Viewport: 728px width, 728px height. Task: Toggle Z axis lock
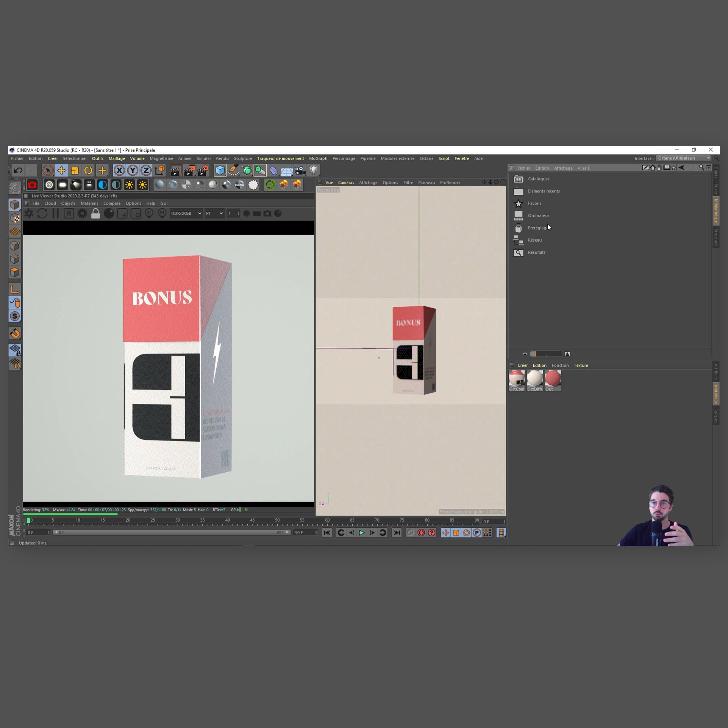(146, 170)
